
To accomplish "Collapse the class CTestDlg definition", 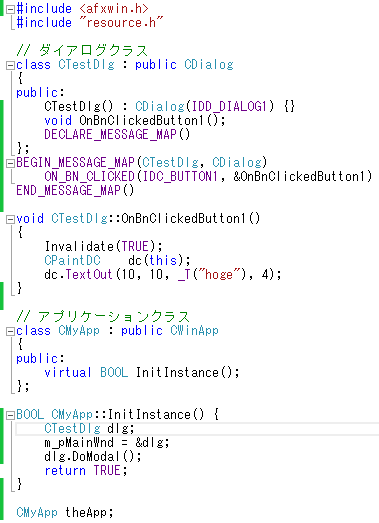I will point(10,65).
